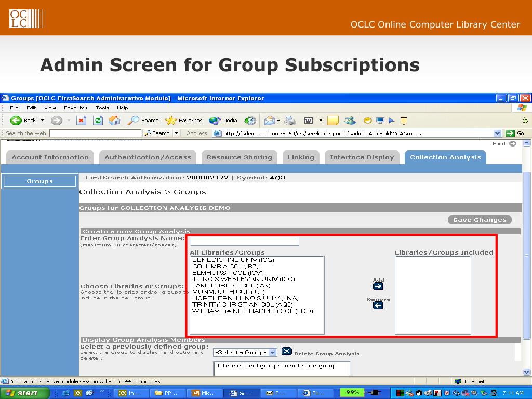The image size is (532, 399).
Task: Switch to Resource Sharing tab
Action: pyautogui.click(x=240, y=157)
